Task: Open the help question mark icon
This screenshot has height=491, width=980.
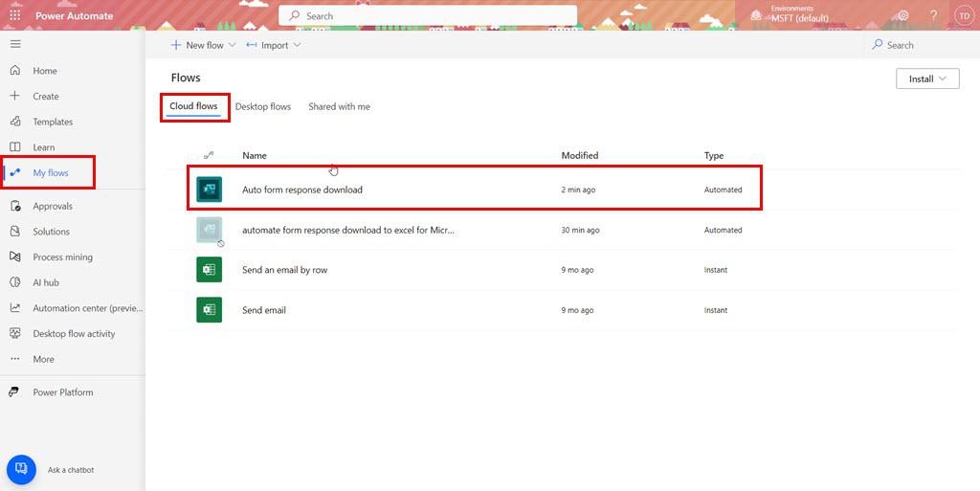Action: click(x=934, y=15)
